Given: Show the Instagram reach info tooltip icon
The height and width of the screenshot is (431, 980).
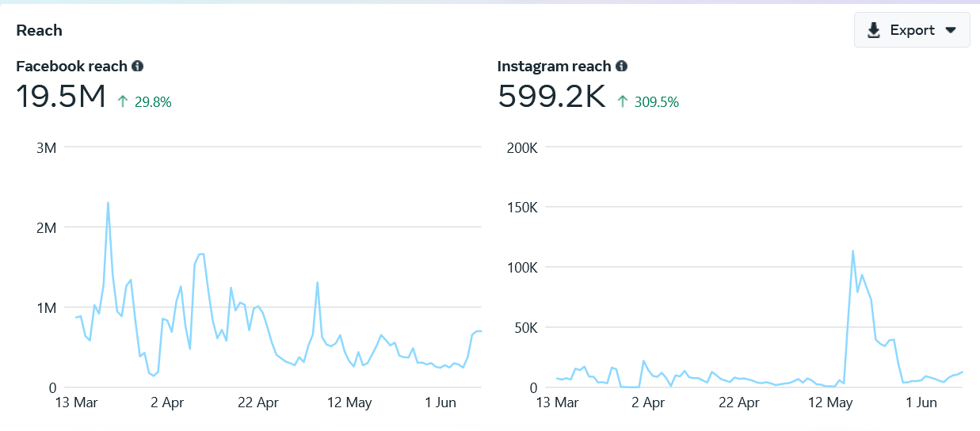Looking at the screenshot, I should point(622,67).
